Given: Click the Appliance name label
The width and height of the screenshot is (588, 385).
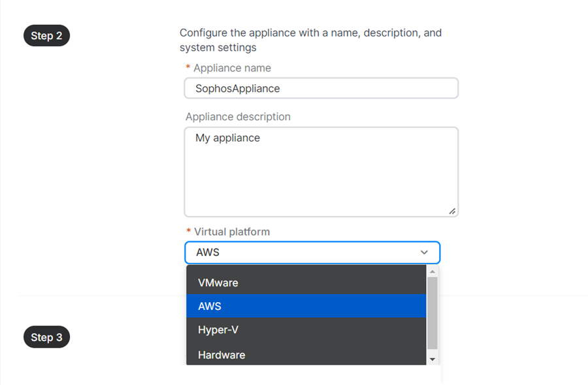Looking at the screenshot, I should (x=232, y=68).
